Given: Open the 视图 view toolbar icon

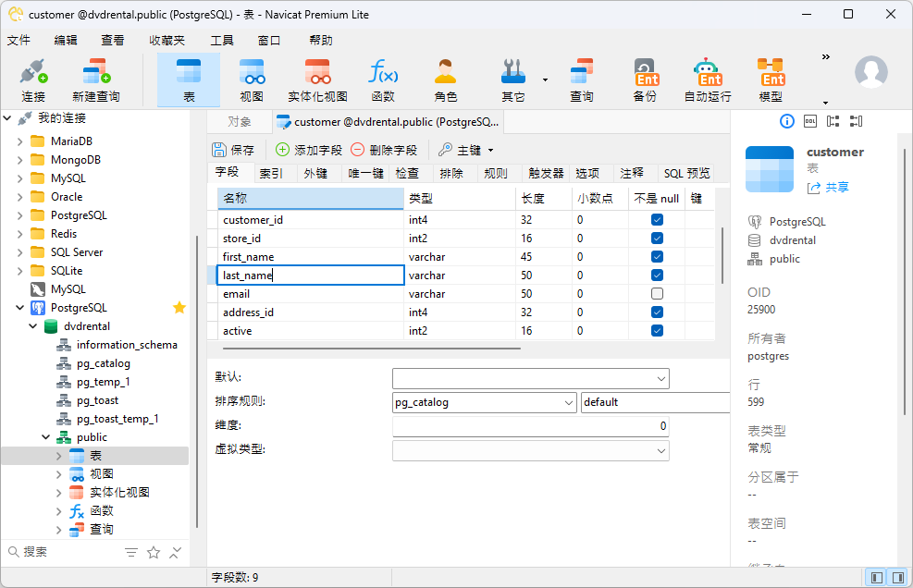Looking at the screenshot, I should point(252,80).
